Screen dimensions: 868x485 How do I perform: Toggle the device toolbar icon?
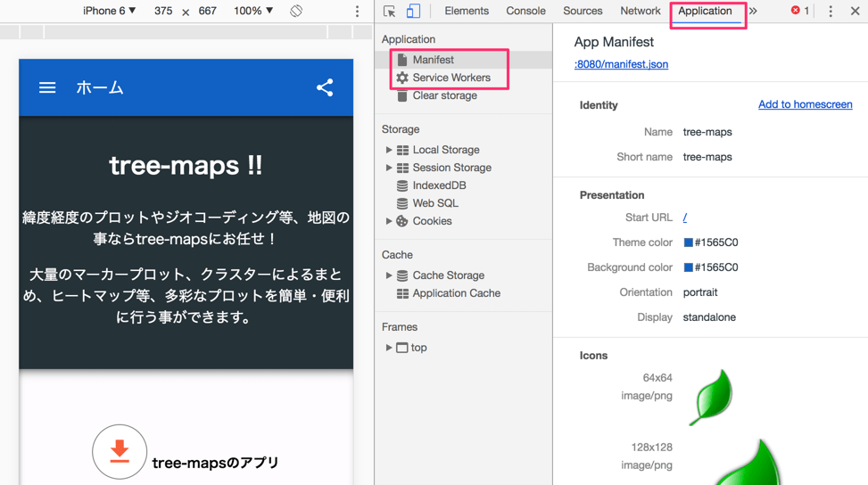click(413, 11)
